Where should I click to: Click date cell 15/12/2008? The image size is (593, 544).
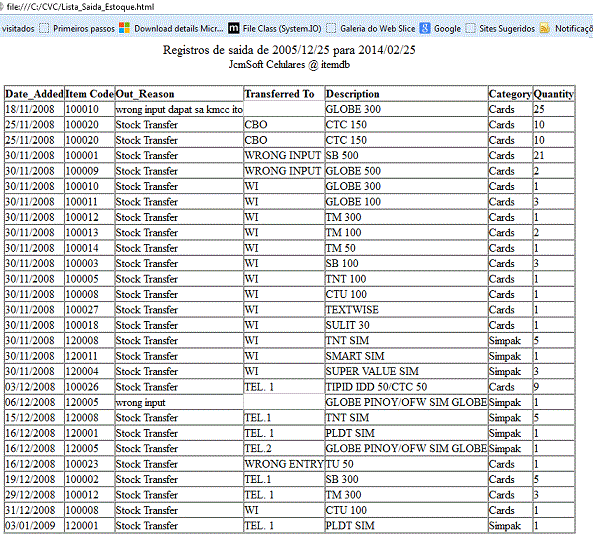pos(34,418)
